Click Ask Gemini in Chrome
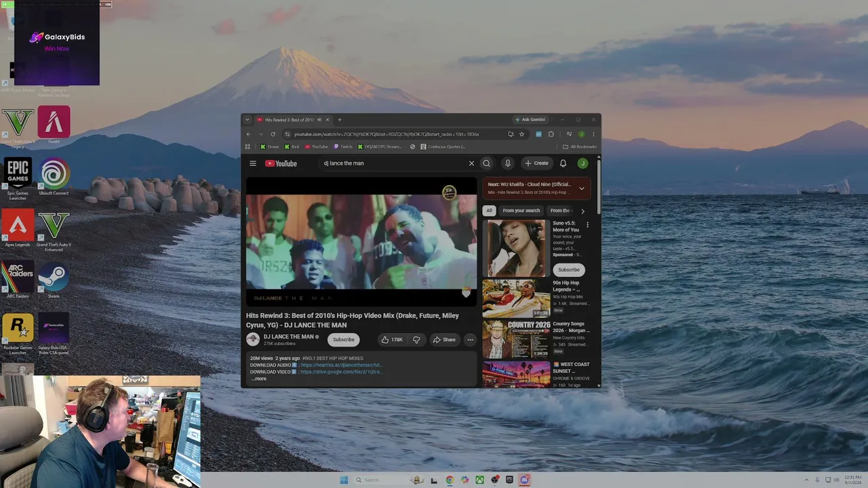 coord(530,120)
